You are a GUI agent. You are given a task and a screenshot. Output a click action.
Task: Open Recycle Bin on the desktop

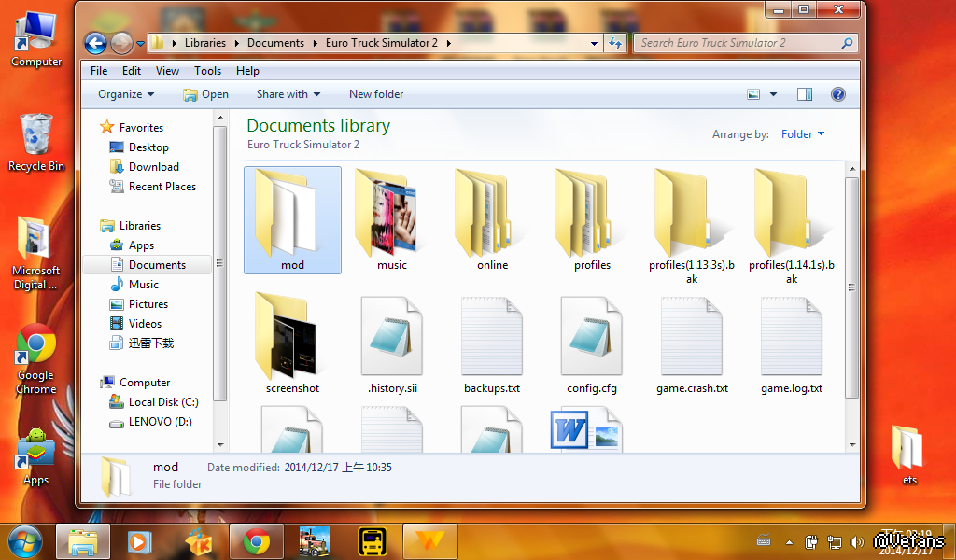35,142
